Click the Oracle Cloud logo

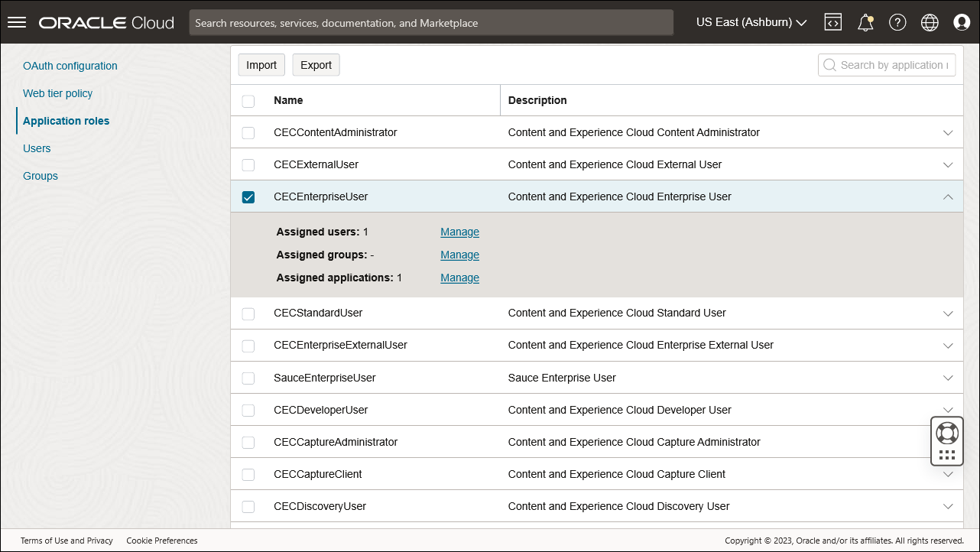(105, 21)
